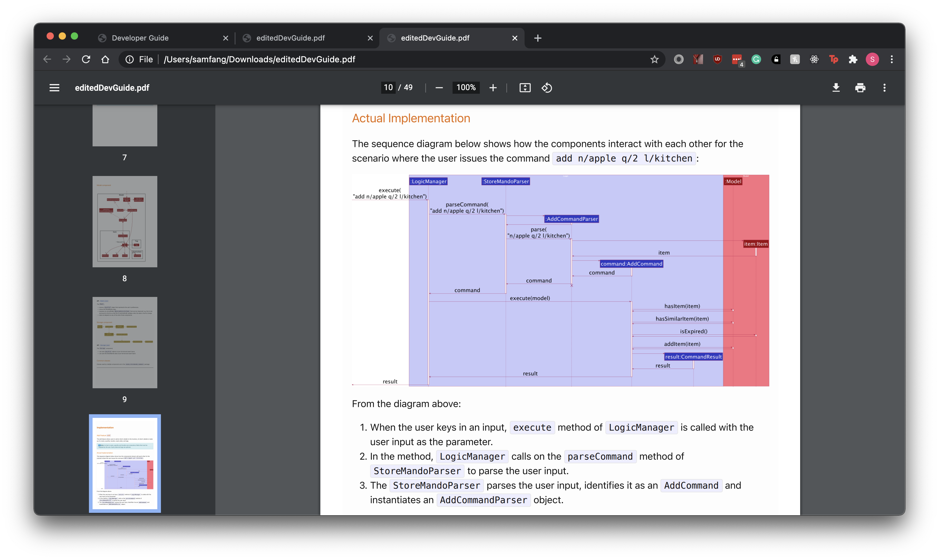Toggle the fit-to-page view icon
The width and height of the screenshot is (939, 560).
(x=525, y=87)
